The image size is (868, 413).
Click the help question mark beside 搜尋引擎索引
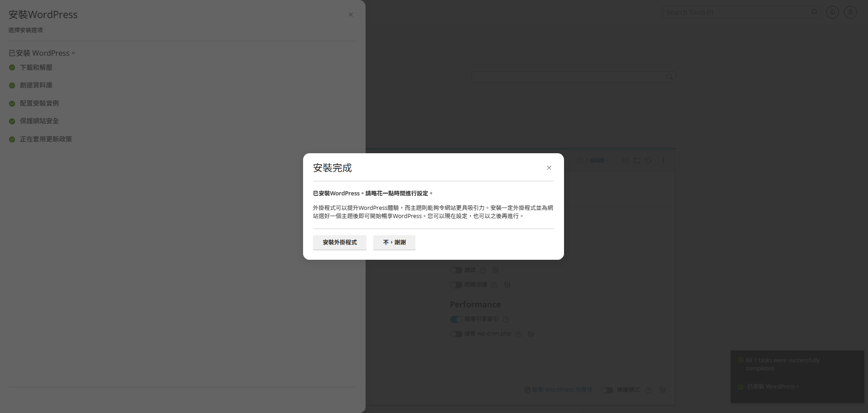(506, 319)
